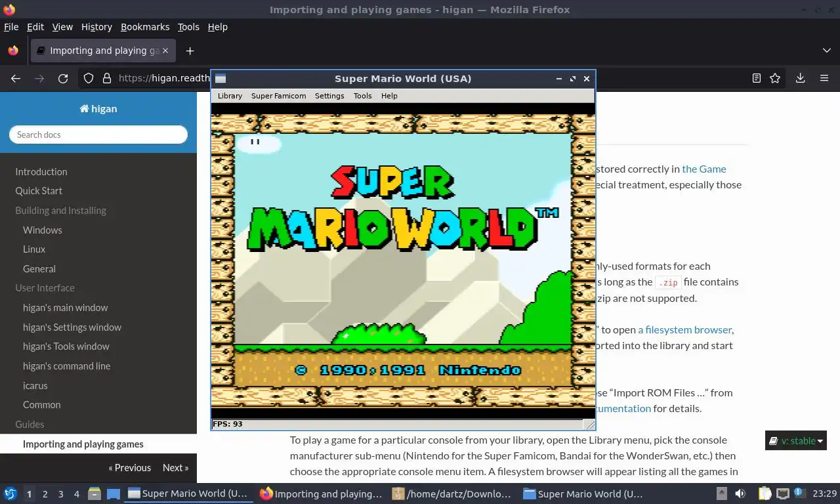
Task: Switch to workspace 3
Action: pyautogui.click(x=60, y=494)
